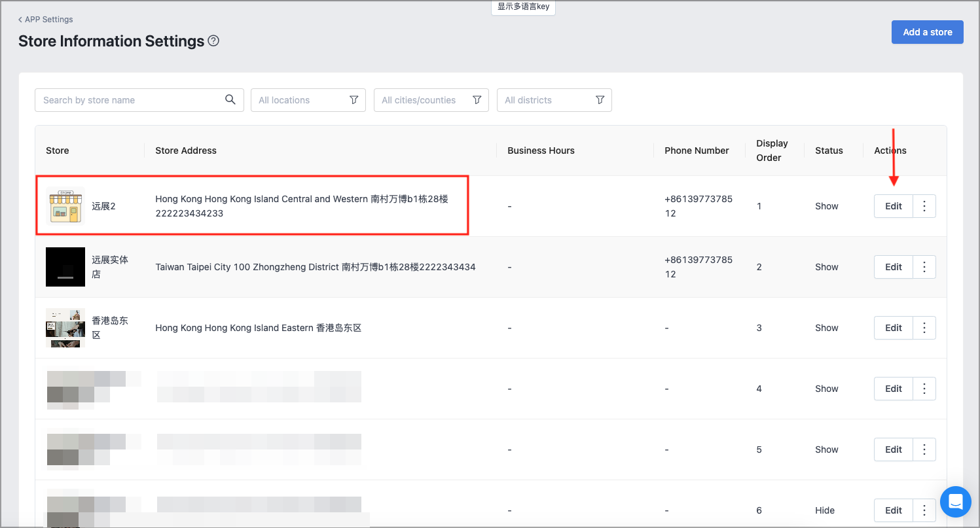Click the Add a store button

point(928,32)
